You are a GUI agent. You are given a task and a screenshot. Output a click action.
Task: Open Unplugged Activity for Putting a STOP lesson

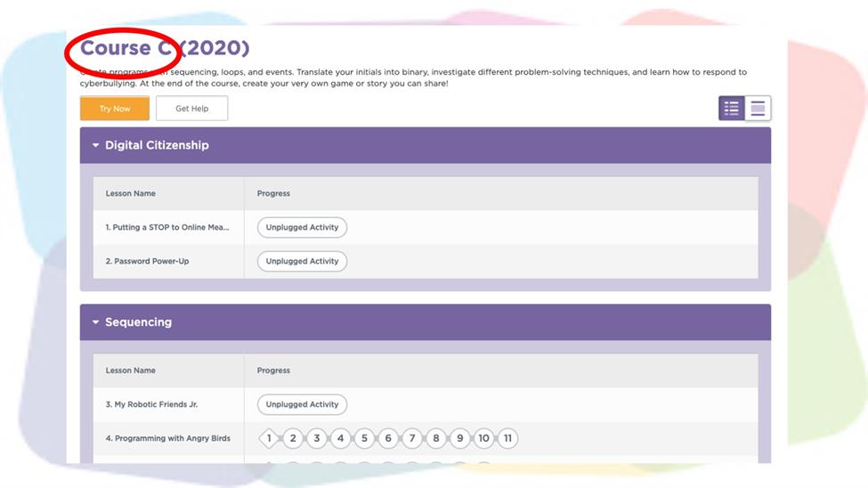(303, 227)
